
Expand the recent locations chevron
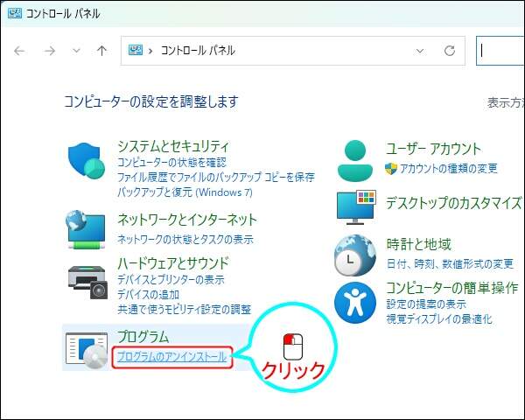coord(76,51)
